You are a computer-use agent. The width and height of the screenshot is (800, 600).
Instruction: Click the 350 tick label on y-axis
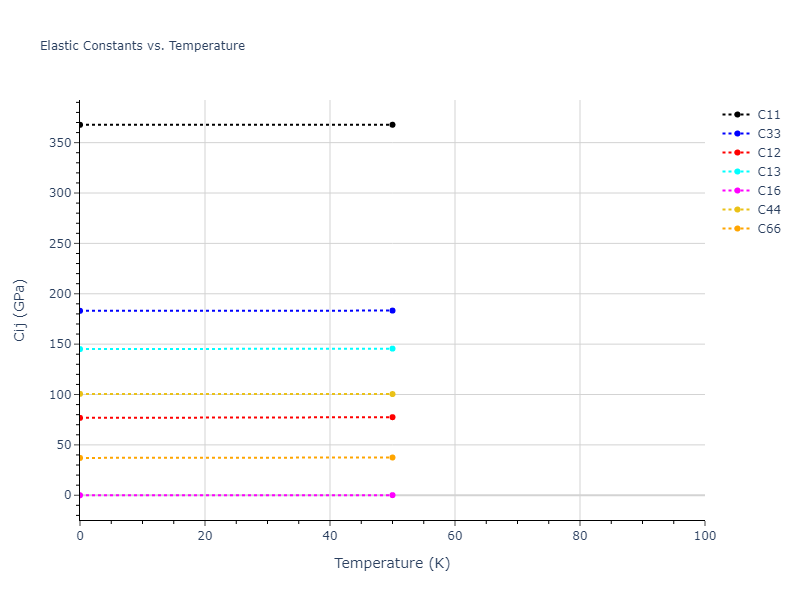60,143
